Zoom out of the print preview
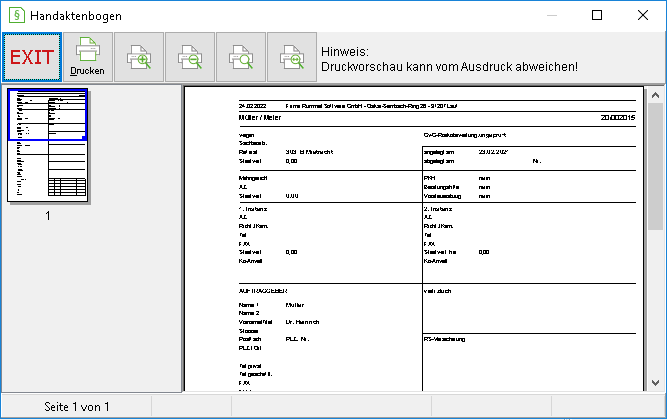The width and height of the screenshot is (668, 420). [x=190, y=57]
